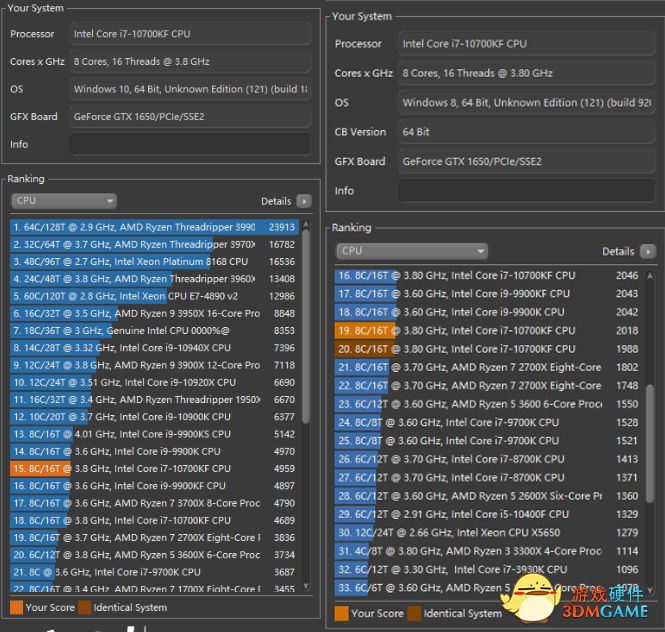Select Core i7-9700K row scoring 3687

pos(154,572)
